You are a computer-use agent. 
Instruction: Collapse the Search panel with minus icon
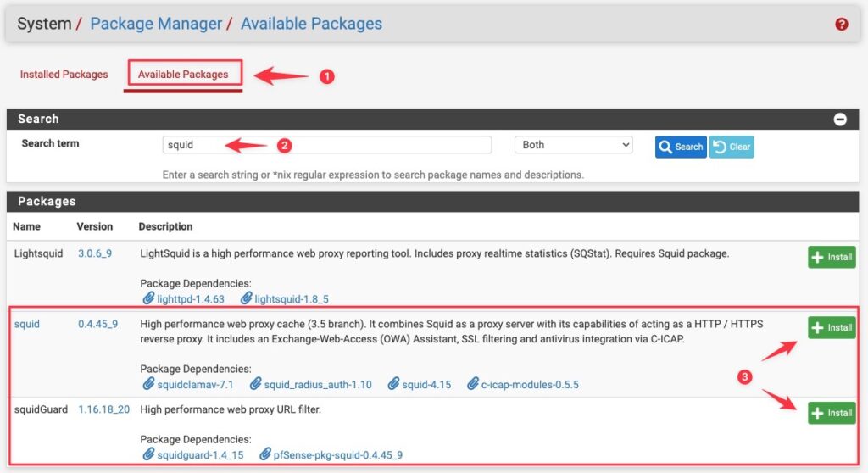pyautogui.click(x=840, y=119)
